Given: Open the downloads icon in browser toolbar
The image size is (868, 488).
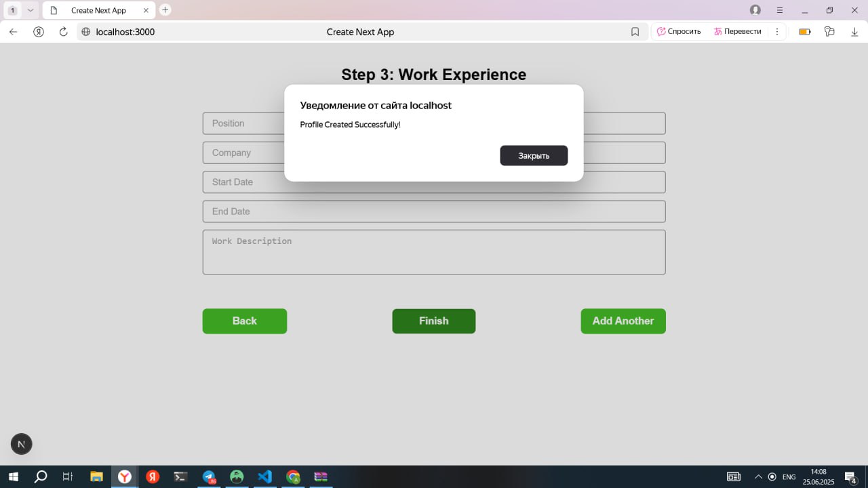Looking at the screenshot, I should [854, 31].
